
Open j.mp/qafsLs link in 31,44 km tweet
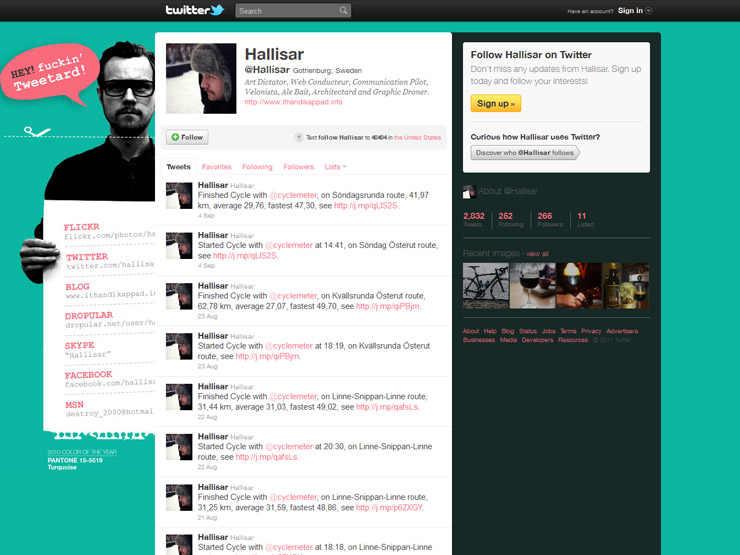point(387,407)
